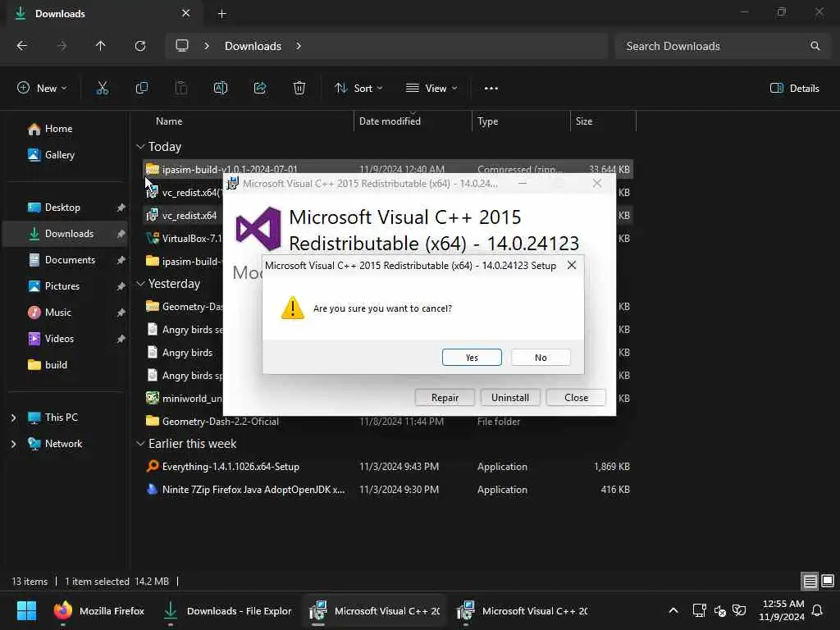Viewport: 840px width, 630px height.
Task: Open Desktop in the sidebar
Action: point(62,208)
